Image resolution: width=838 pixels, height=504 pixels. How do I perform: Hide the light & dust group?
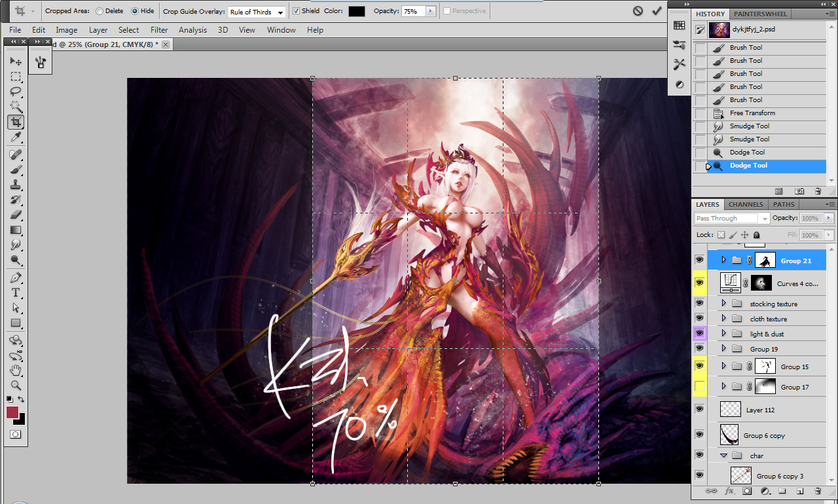click(700, 334)
